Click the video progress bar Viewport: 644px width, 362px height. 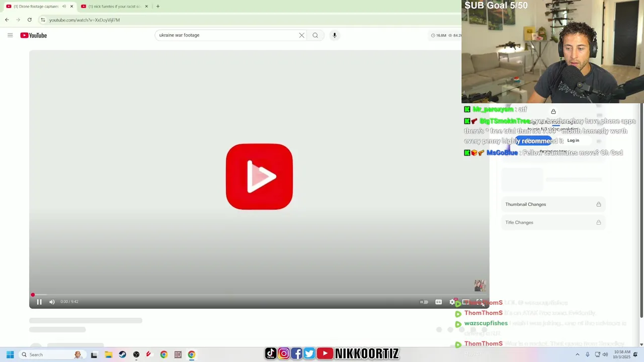259,295
